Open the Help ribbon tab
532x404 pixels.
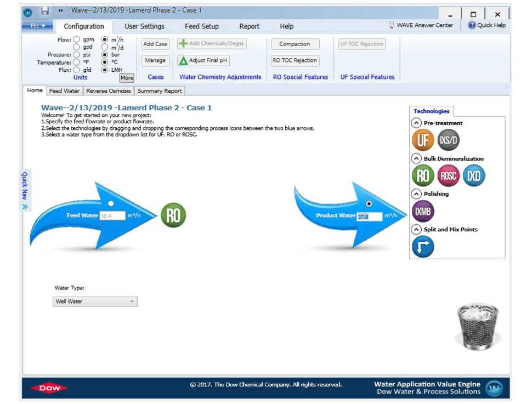click(286, 26)
